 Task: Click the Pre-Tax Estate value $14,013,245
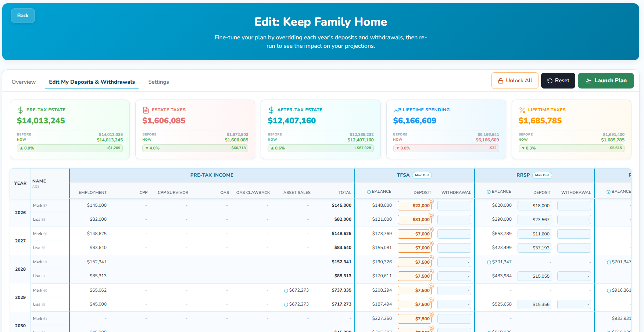point(41,120)
